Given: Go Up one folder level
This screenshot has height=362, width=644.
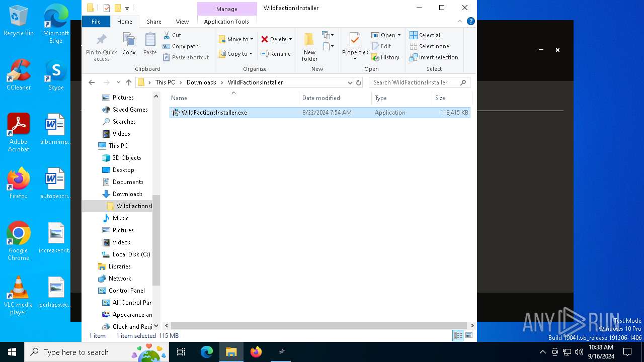Looking at the screenshot, I should pos(129,82).
